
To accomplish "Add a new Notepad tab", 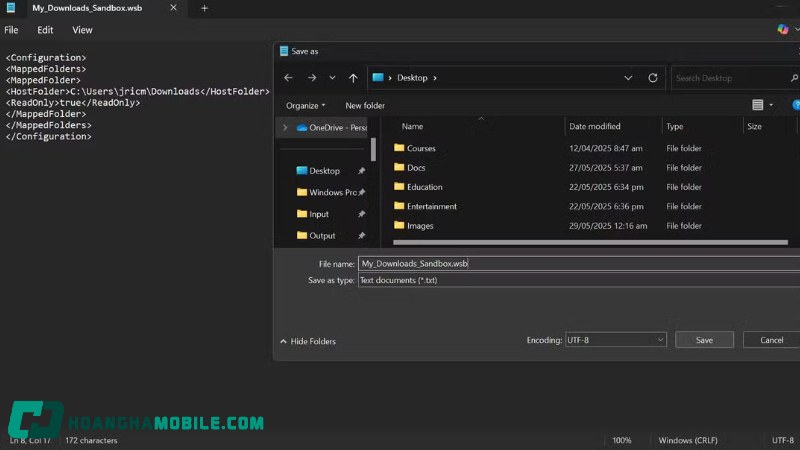I will coord(205,8).
